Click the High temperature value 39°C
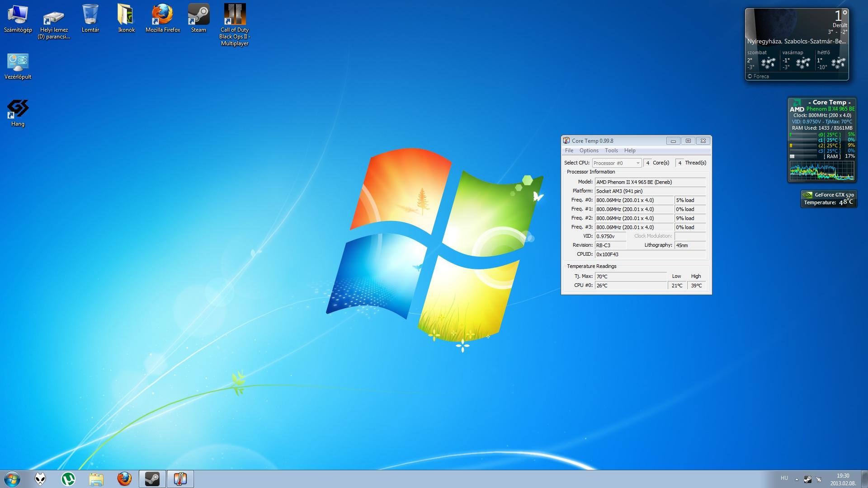The width and height of the screenshot is (868, 488). pos(696,286)
